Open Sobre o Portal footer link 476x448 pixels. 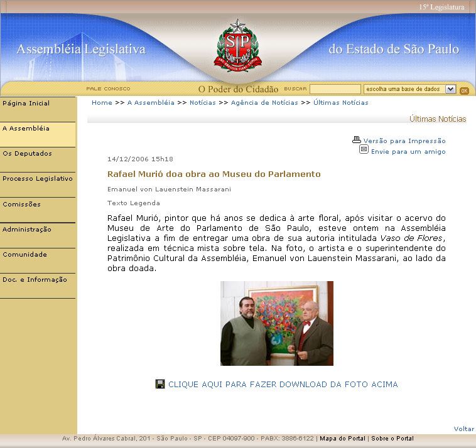392,439
